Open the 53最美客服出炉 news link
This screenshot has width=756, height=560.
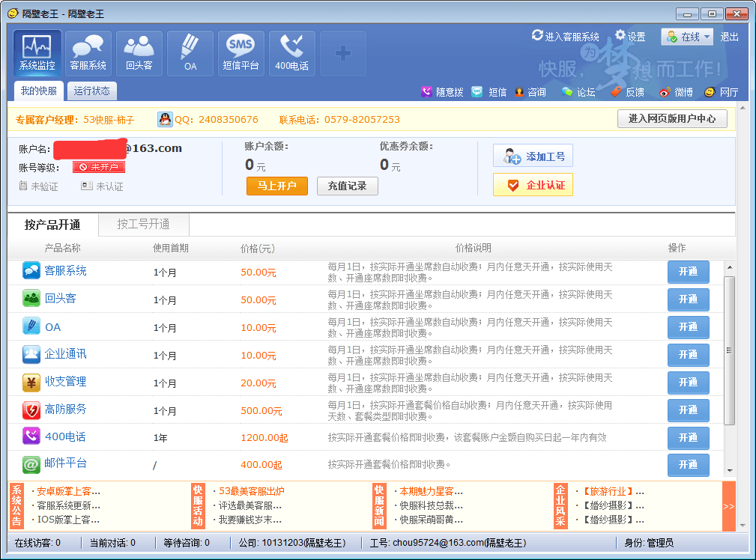pyautogui.click(x=251, y=491)
